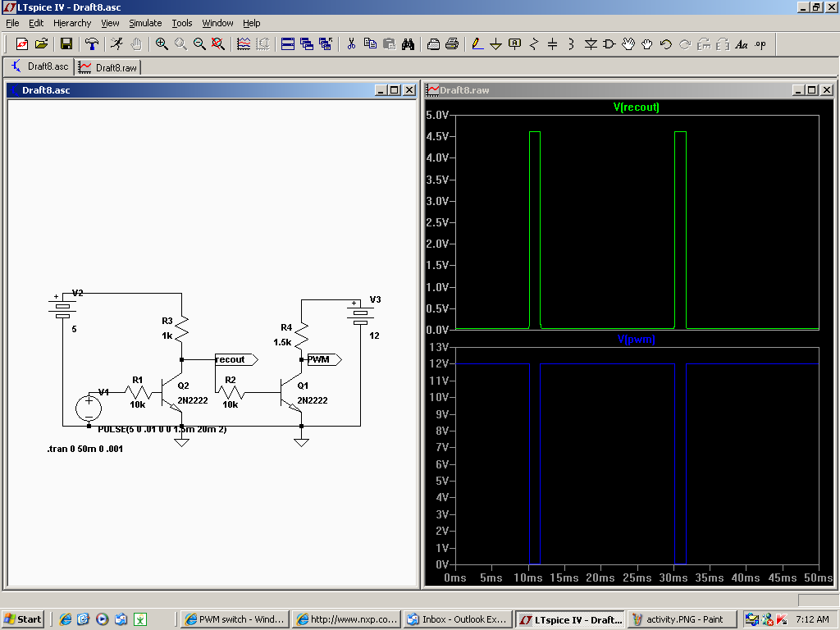The image size is (840, 630).
Task: Click the Close all windows icon
Action: pyautogui.click(x=325, y=44)
